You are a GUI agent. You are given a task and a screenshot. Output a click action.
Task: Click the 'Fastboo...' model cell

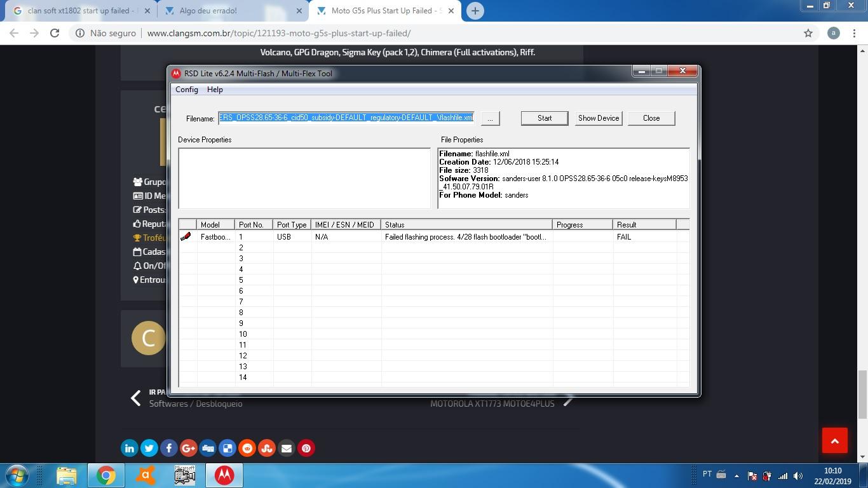coord(216,236)
